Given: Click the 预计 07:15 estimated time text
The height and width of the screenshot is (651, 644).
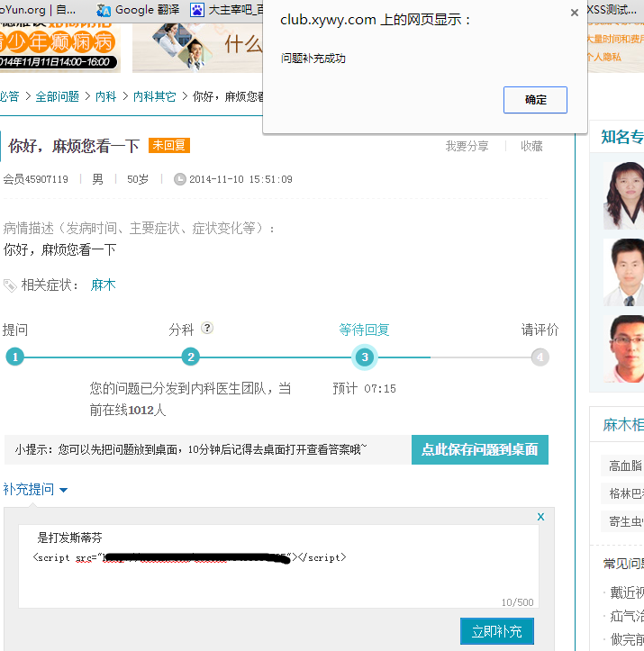Looking at the screenshot, I should coord(364,389).
